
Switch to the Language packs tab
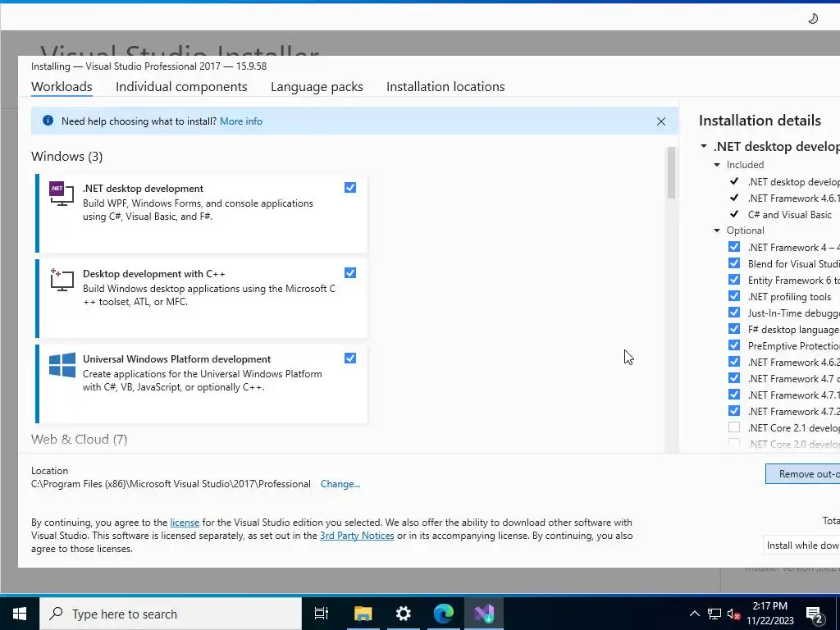pyautogui.click(x=317, y=87)
